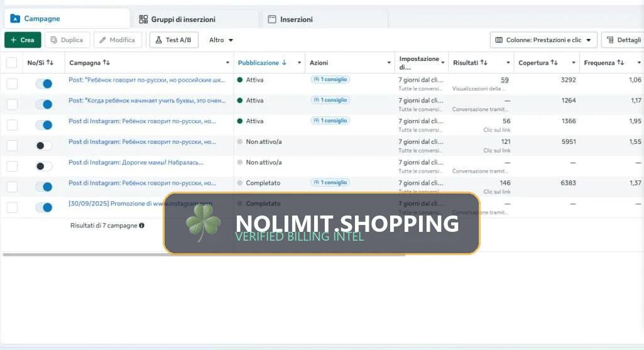
Task: Sort by Frequenza column arrows
Action: (x=621, y=62)
